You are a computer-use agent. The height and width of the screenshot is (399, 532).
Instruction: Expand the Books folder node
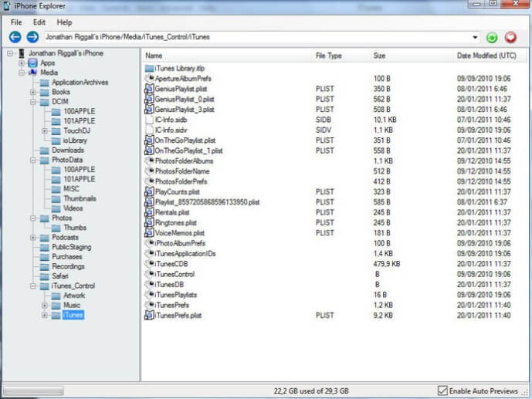tap(33, 92)
